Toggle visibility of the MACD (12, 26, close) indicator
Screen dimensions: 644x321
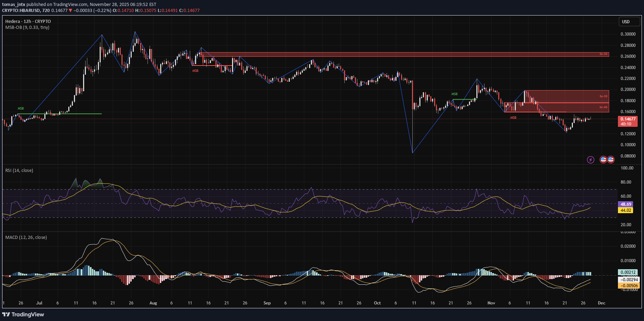[x=25, y=237]
